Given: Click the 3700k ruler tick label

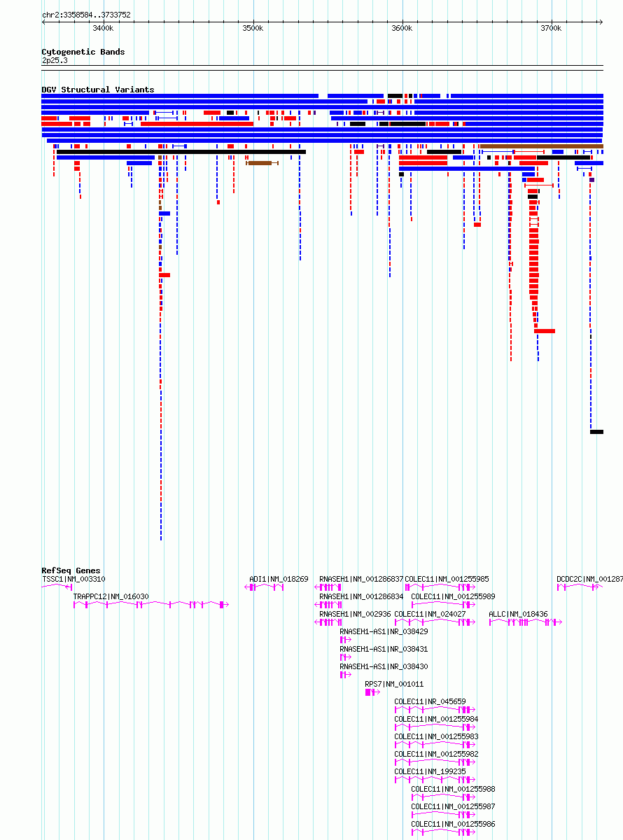Looking at the screenshot, I should tap(551, 29).
